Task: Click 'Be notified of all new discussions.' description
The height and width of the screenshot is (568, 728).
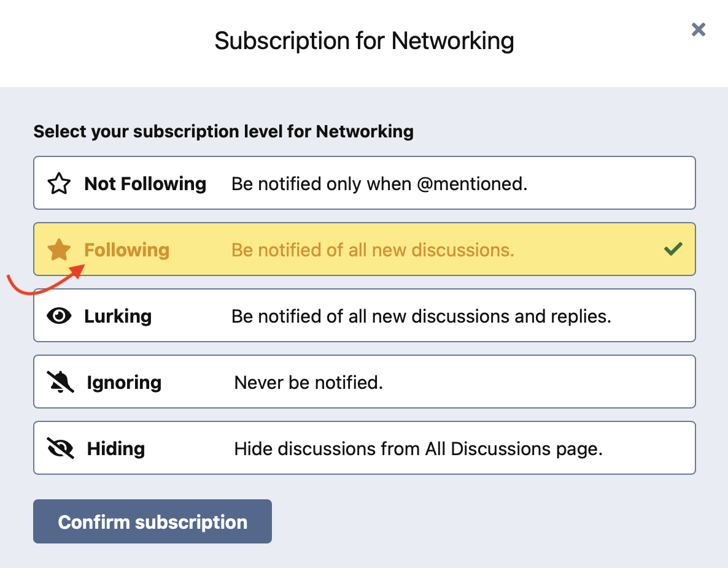Action: coord(373,250)
